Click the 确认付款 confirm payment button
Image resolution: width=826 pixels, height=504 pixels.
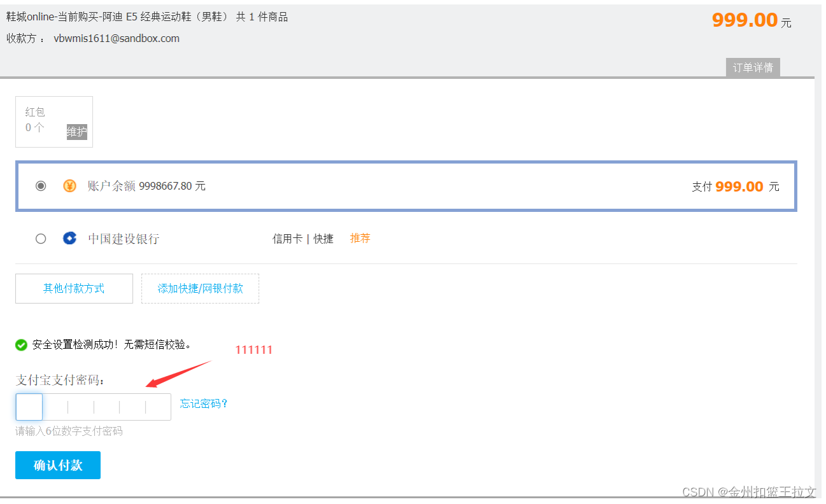pos(58,465)
